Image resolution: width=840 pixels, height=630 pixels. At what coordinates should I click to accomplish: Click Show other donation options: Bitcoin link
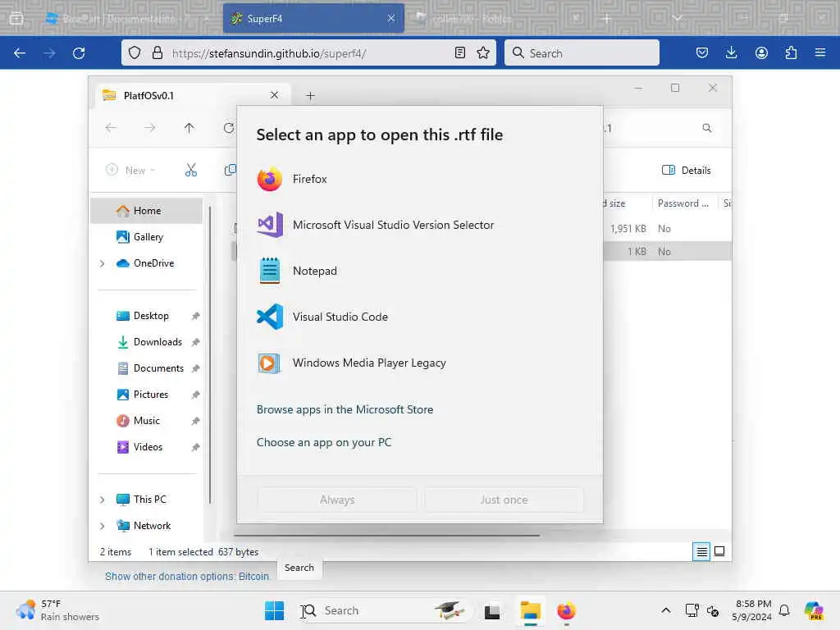[x=187, y=577]
